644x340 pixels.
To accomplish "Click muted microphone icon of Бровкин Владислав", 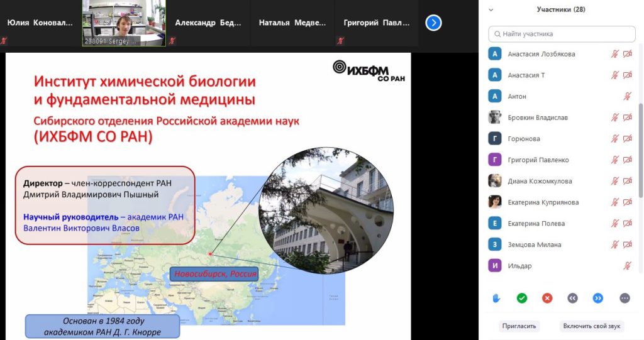I will [x=615, y=118].
